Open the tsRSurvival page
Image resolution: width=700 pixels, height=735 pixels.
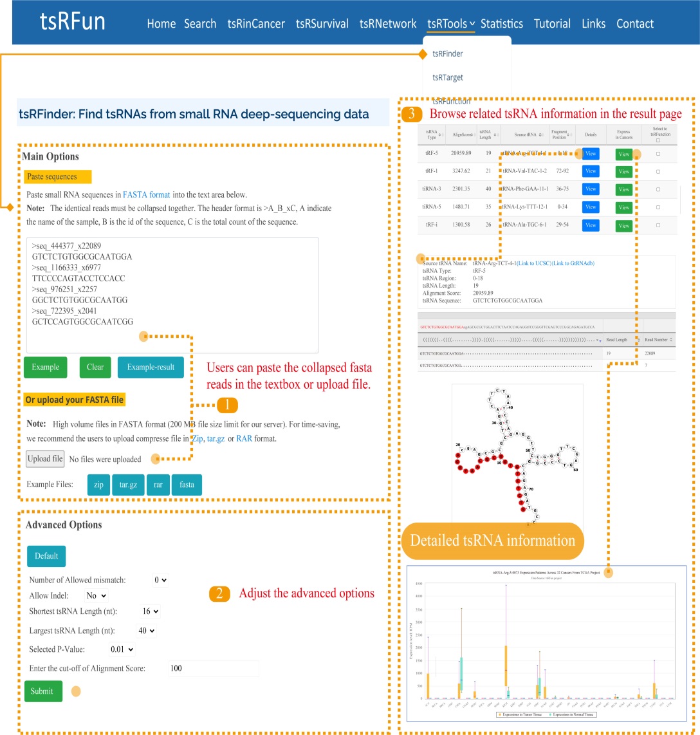point(322,23)
